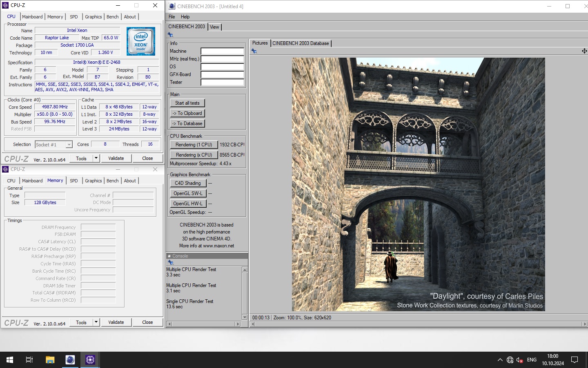
Task: Open the Memory tab in top CPU-Z window
Action: tap(55, 17)
